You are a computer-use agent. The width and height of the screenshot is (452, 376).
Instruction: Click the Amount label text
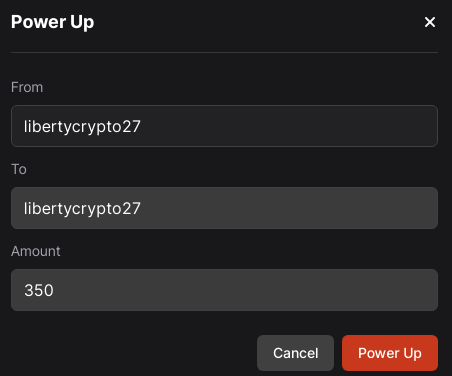point(36,251)
